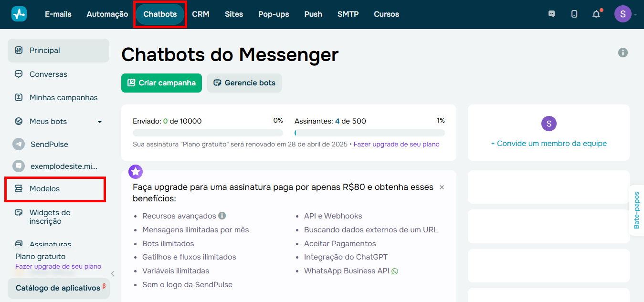Click Fazer upgrade de seu plano in sidebar
Viewport: 644px width, 302px height.
pyautogui.click(x=58, y=266)
